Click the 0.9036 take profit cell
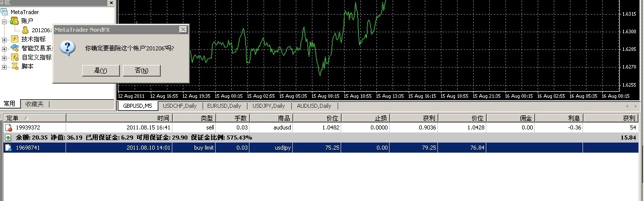 (413, 128)
